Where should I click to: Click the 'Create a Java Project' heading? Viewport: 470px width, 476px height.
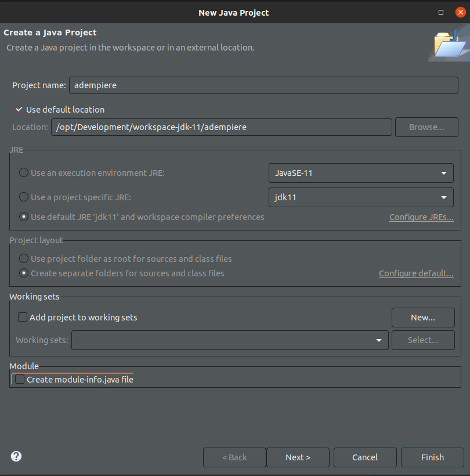coord(50,33)
